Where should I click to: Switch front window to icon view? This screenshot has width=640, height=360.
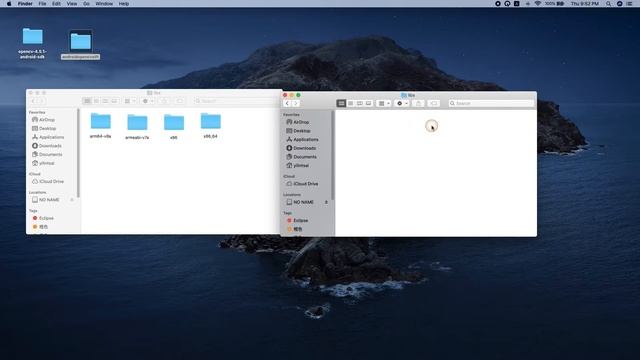tap(341, 103)
